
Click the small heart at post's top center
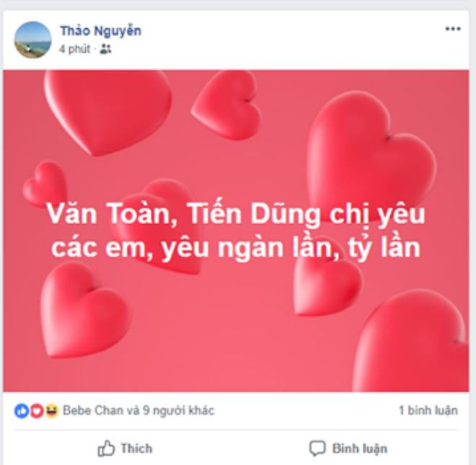pos(226,105)
